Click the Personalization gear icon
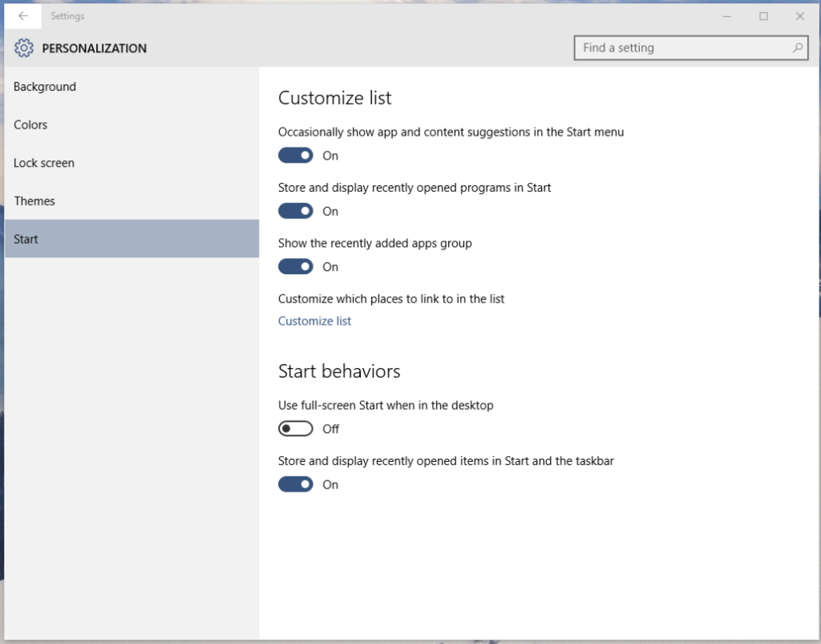 (24, 48)
